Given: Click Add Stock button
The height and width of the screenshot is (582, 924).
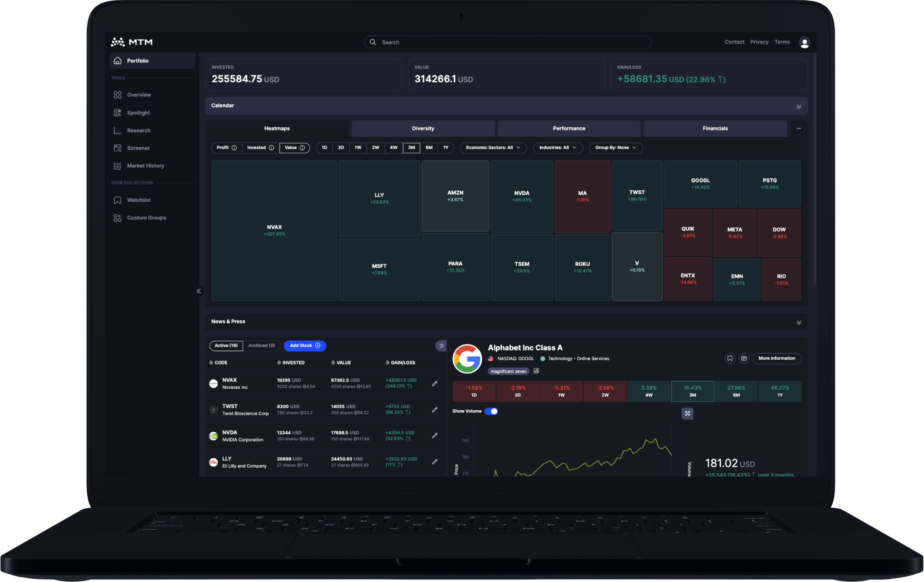Looking at the screenshot, I should click(x=305, y=346).
